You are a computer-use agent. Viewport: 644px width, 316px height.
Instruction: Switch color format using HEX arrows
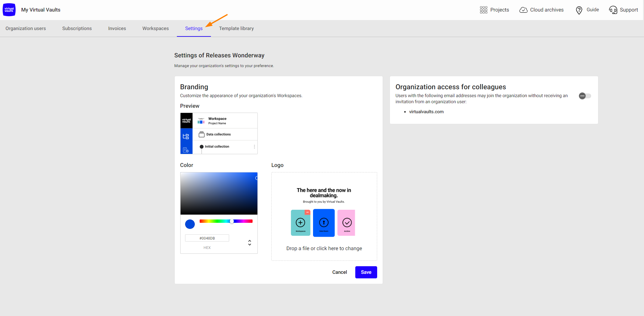coord(250,243)
